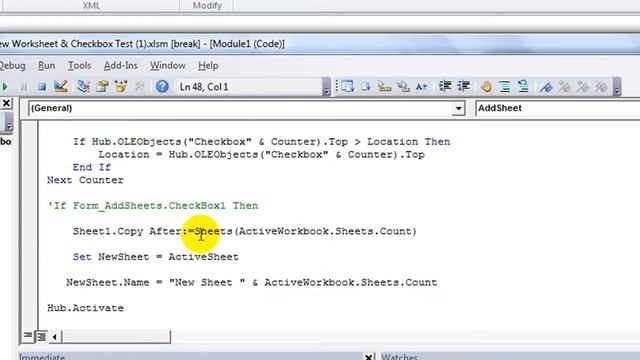Open Object Browser toolbar icon
Viewport: 640px width, 360px height.
point(121,87)
